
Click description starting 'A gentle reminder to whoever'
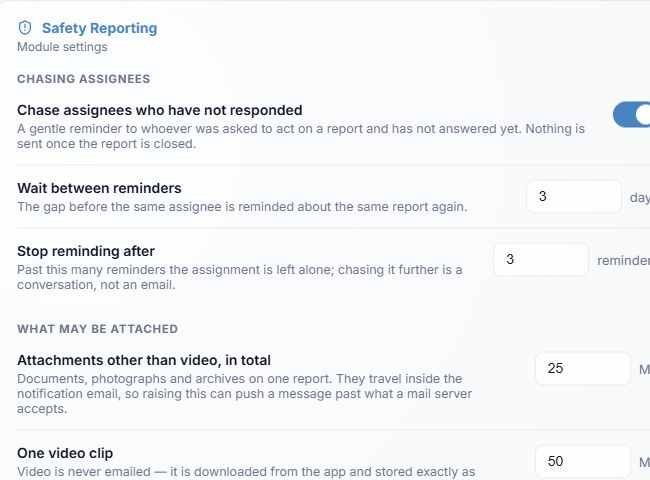[301, 136]
